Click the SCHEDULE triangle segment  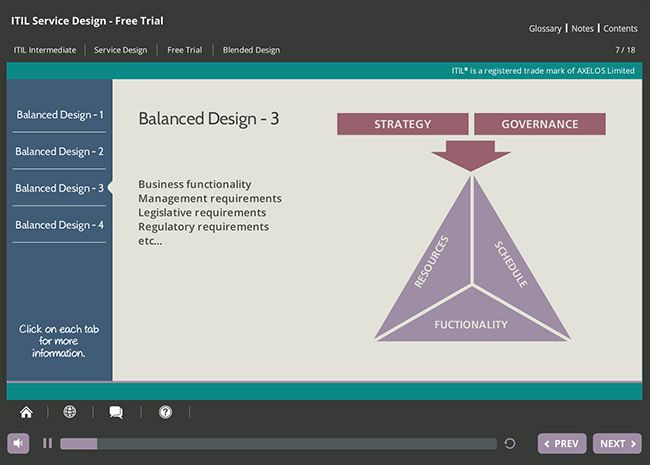(x=511, y=263)
